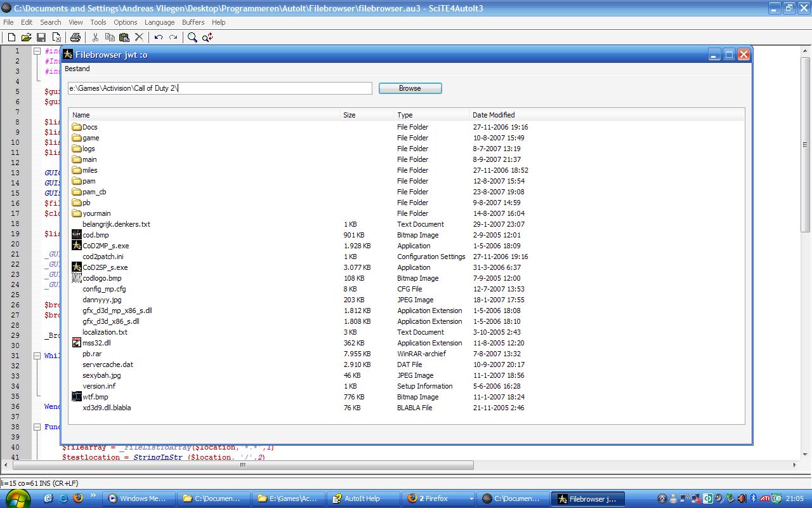Click the Cut scissors icon in SciTE toolbar
Image resolution: width=812 pixels, height=508 pixels.
95,37
